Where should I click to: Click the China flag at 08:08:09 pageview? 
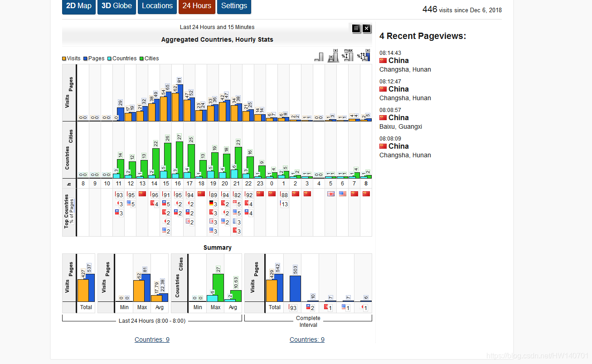click(x=383, y=146)
